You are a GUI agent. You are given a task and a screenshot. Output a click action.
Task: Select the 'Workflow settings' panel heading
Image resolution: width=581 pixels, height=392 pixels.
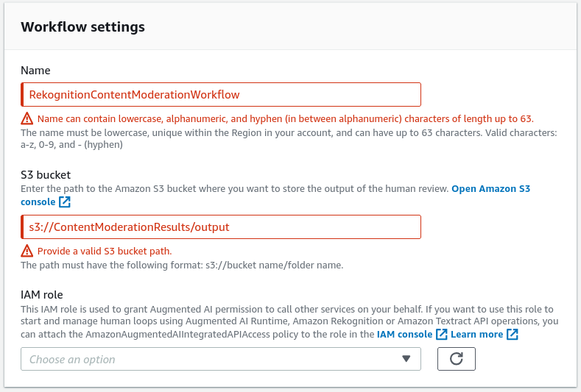[x=82, y=27]
